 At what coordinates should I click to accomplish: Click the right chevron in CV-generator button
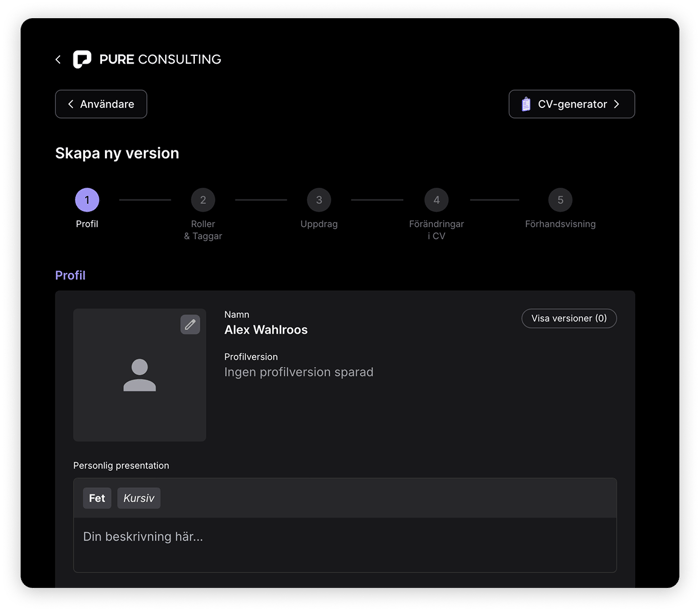click(617, 104)
